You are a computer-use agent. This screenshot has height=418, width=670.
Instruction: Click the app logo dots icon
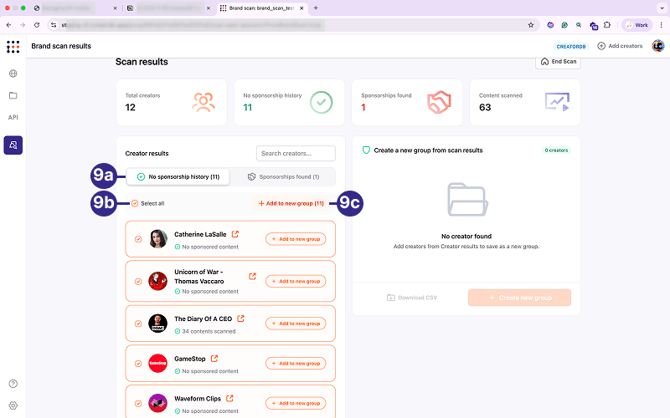13,46
